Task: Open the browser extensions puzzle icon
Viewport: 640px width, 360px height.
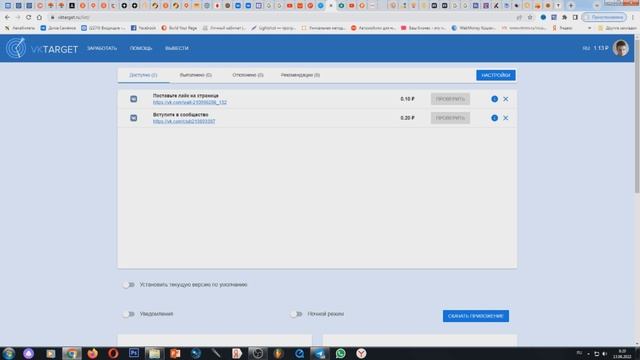Action: (x=564, y=17)
